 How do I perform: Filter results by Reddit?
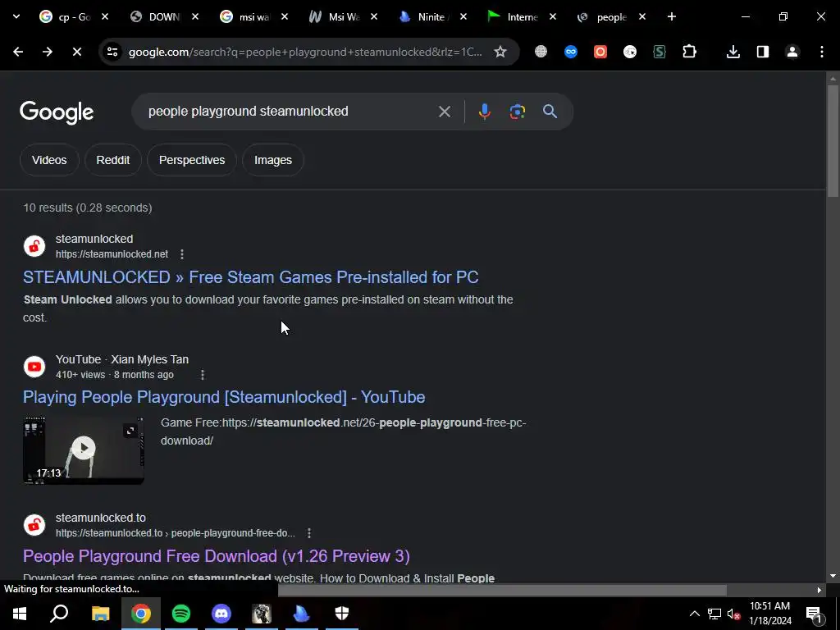(x=113, y=160)
